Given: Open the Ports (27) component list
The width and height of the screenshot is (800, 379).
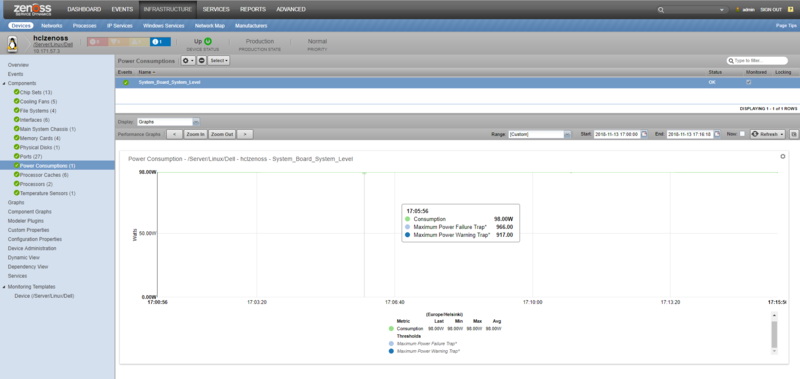Looking at the screenshot, I should pyautogui.click(x=31, y=157).
